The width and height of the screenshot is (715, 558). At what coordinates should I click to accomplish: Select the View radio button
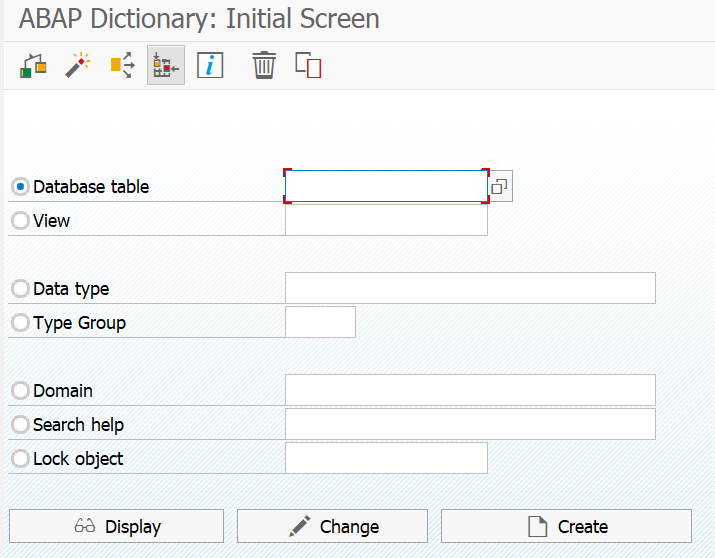pos(20,221)
